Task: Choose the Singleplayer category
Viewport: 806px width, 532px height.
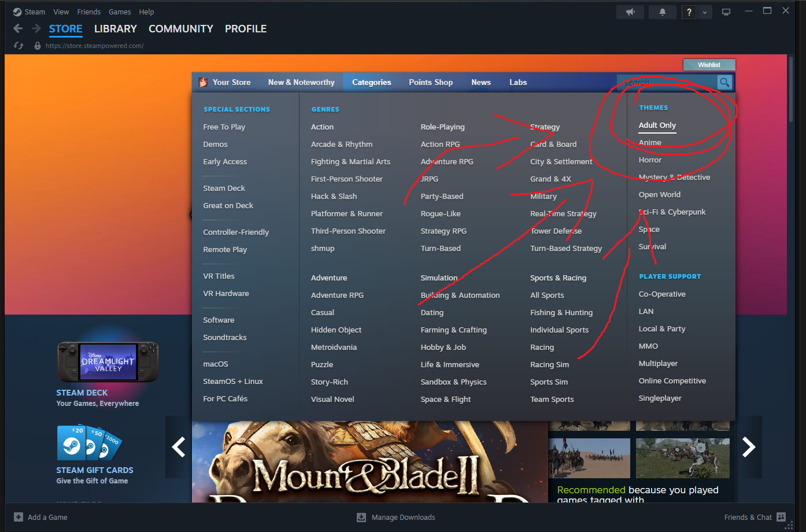Action: coord(660,398)
